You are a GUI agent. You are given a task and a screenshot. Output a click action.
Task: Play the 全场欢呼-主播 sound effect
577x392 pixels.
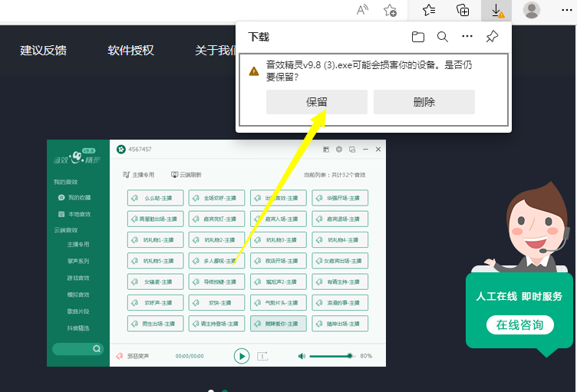coord(216,198)
